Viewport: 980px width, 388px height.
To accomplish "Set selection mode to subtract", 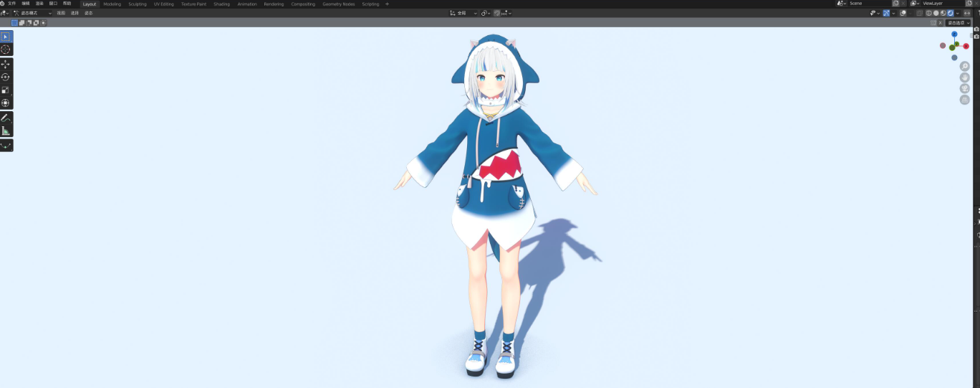I will pos(29,23).
